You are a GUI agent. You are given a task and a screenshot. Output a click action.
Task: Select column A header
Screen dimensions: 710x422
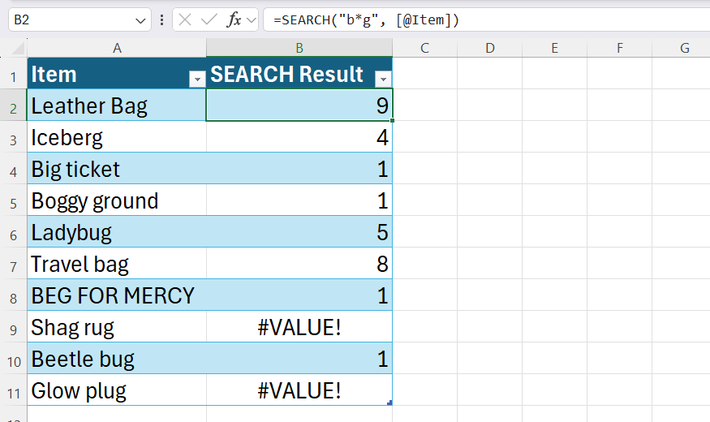click(x=117, y=48)
